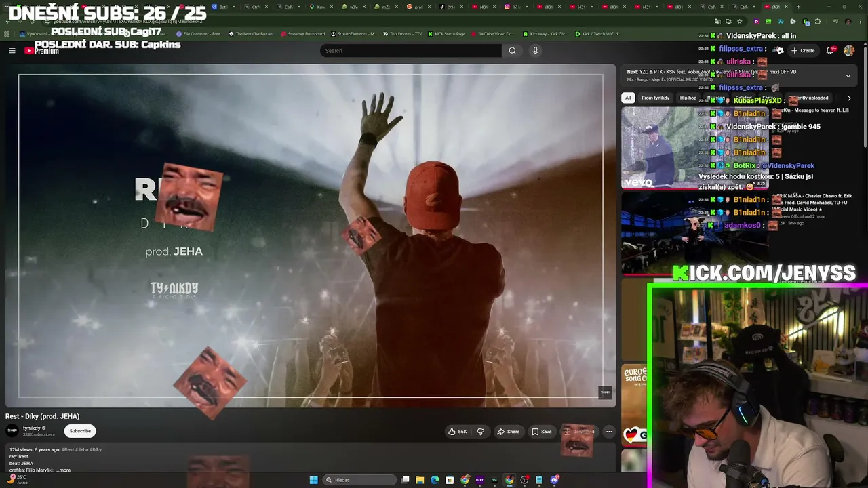Open the Kickaway - Kick Giv... bookmark
The image size is (868, 488).
545,34
